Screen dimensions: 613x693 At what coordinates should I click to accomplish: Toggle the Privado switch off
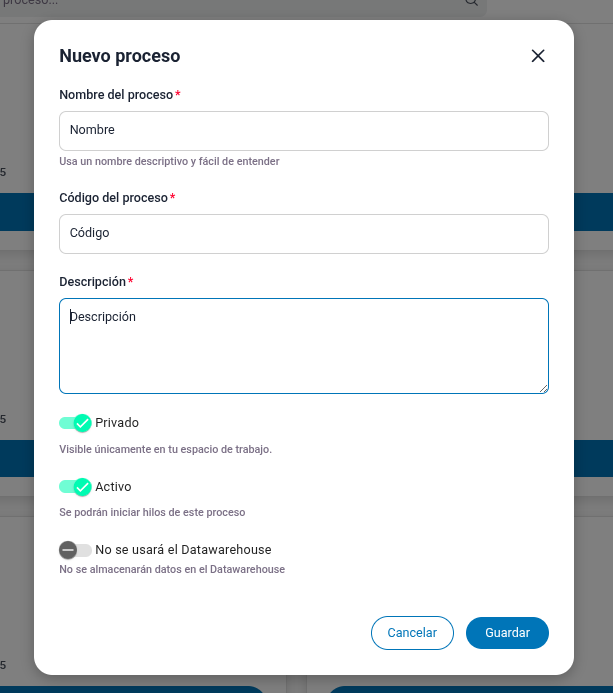click(x=75, y=423)
